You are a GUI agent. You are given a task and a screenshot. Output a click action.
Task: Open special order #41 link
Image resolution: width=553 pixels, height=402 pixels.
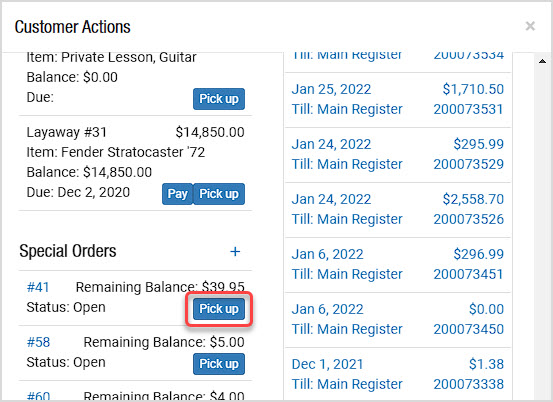point(38,287)
